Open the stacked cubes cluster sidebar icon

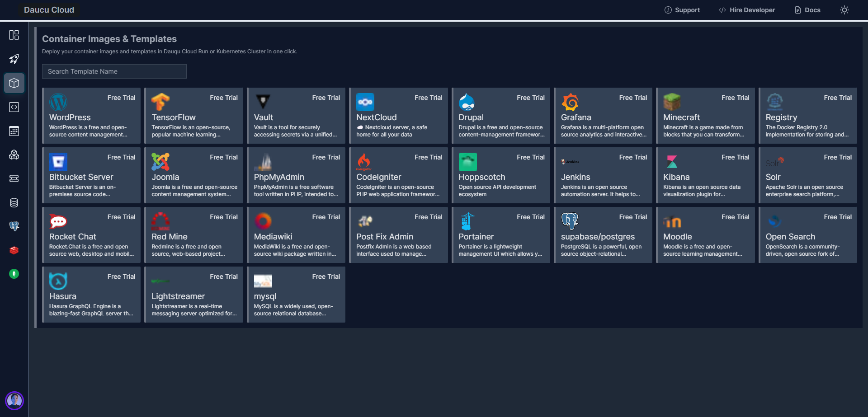(14, 155)
